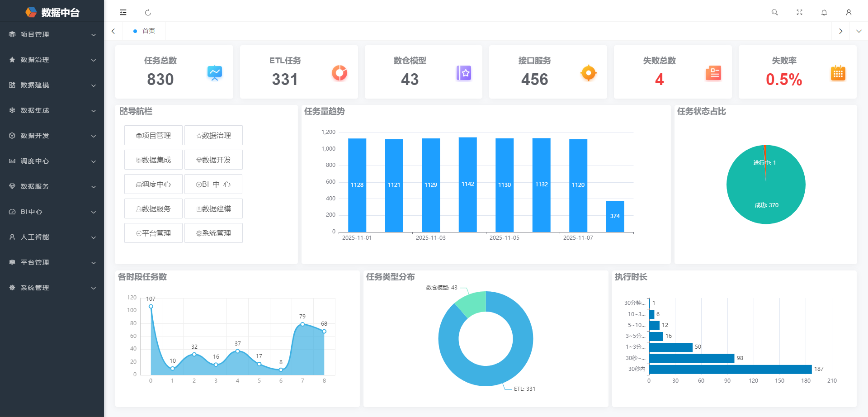This screenshot has width=868, height=417.
Task: Click the 数据集成 navigation button
Action: (x=153, y=160)
